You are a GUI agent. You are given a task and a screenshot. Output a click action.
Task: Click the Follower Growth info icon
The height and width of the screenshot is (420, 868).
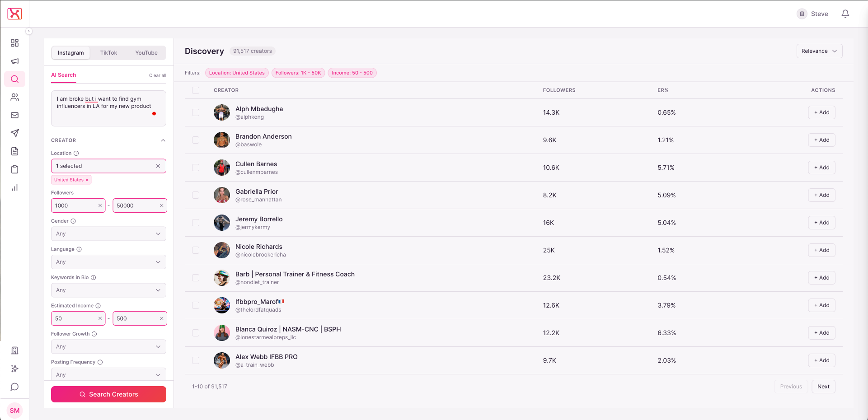click(94, 334)
